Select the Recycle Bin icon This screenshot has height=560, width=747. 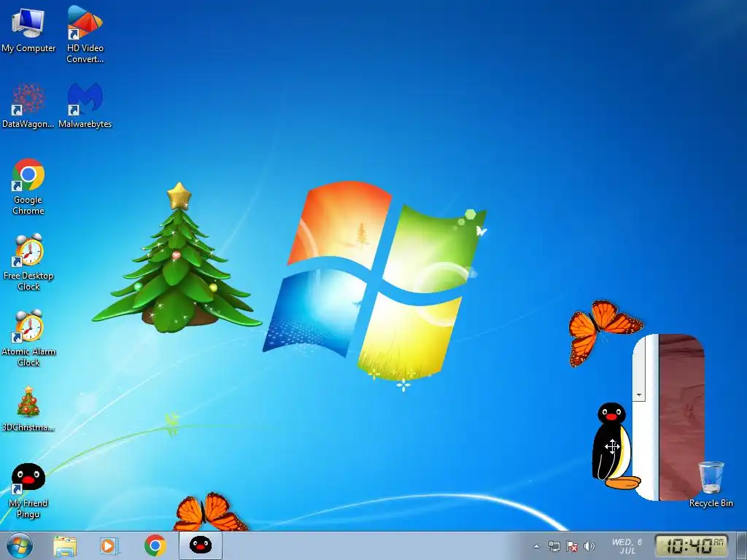coord(711,484)
